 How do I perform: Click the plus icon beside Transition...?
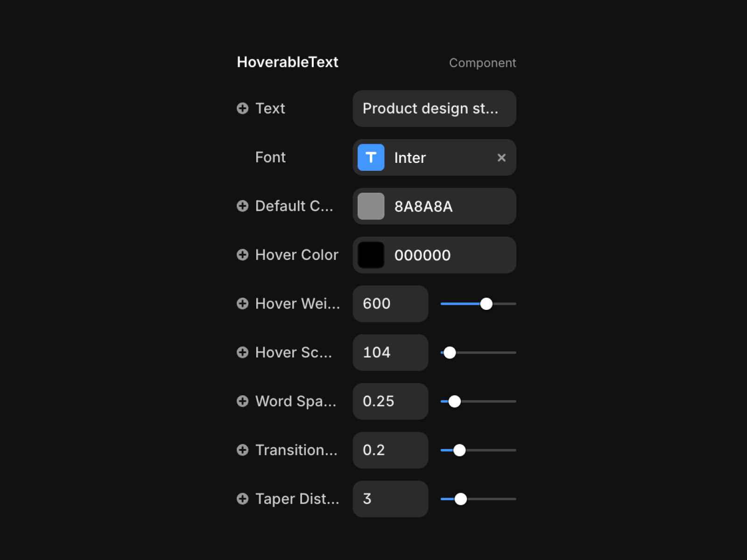(x=242, y=450)
